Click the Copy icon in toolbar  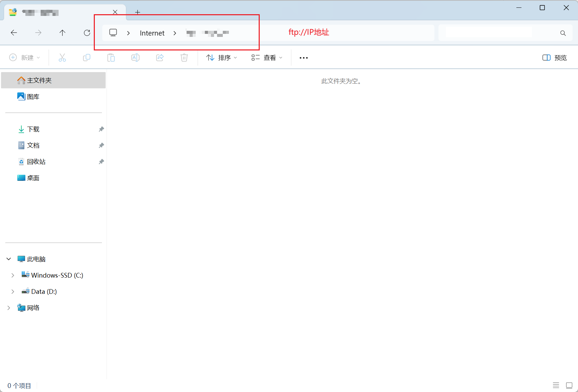(87, 58)
